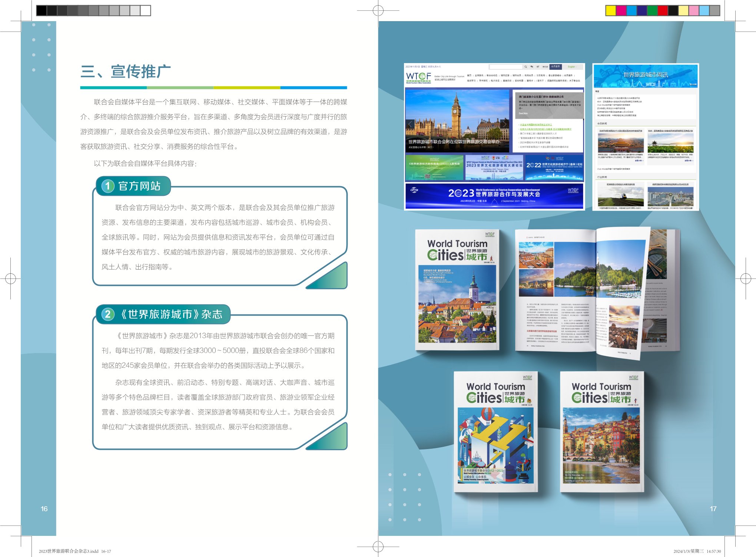Click the Forbidden City news photo in newsletter
The image size is (756, 557).
pos(621,143)
